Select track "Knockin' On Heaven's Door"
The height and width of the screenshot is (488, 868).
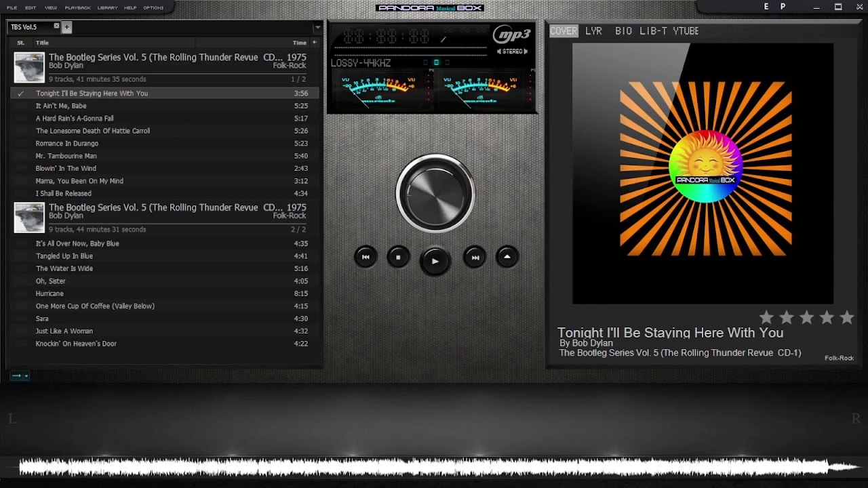pyautogui.click(x=165, y=344)
